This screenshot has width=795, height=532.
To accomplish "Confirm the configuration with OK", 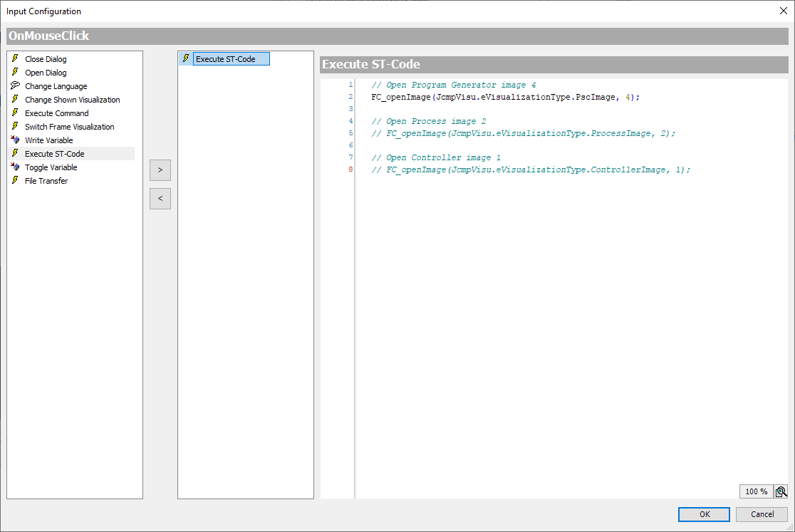I will pos(704,514).
